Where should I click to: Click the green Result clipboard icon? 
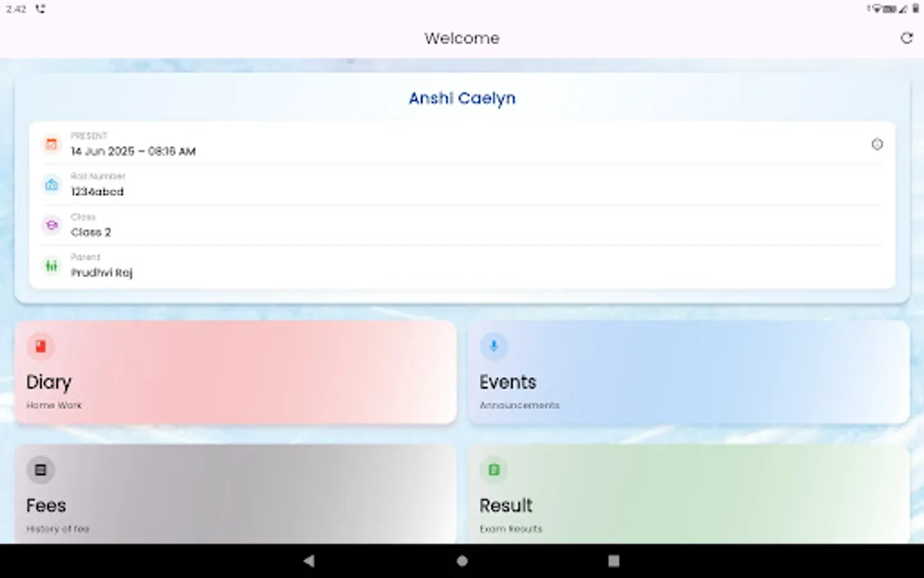tap(493, 469)
